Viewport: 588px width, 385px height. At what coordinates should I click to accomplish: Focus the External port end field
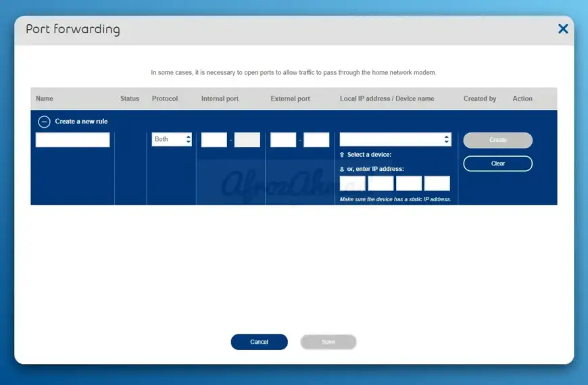(316, 139)
